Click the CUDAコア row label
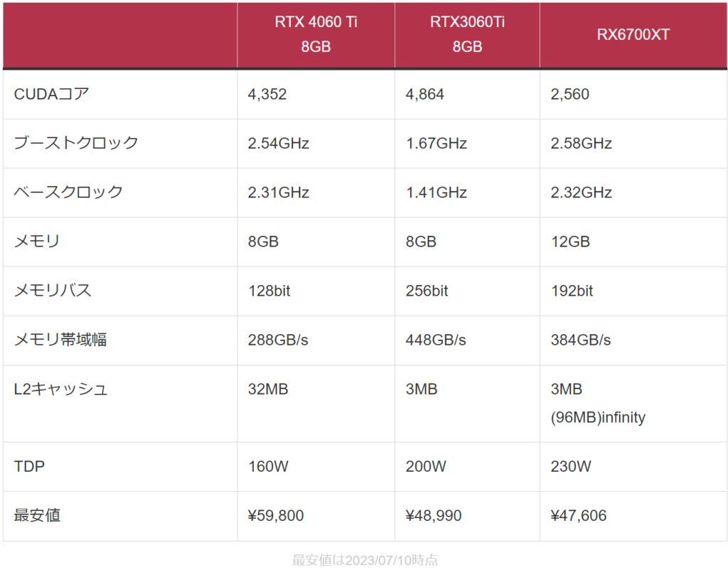Image resolution: width=728 pixels, height=575 pixels. 52,94
